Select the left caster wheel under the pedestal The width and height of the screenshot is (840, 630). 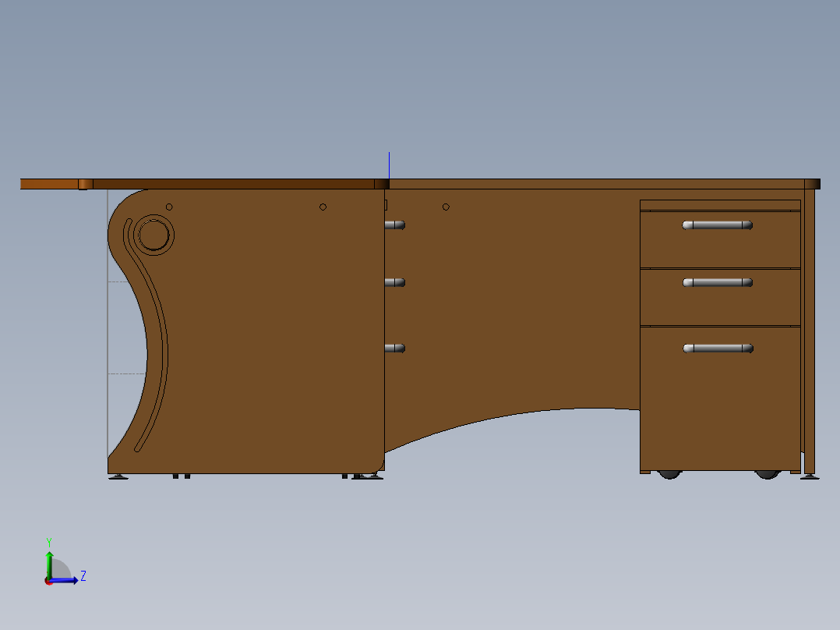pos(669,475)
